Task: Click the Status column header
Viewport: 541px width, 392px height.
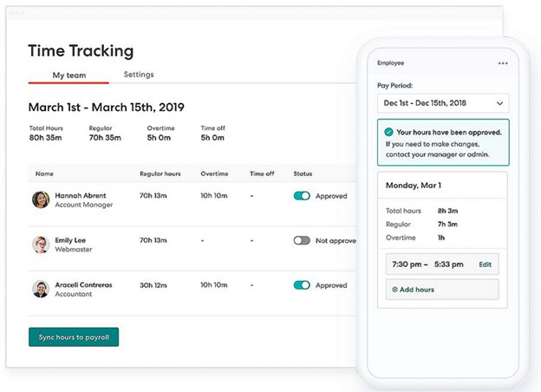Action: click(x=303, y=173)
